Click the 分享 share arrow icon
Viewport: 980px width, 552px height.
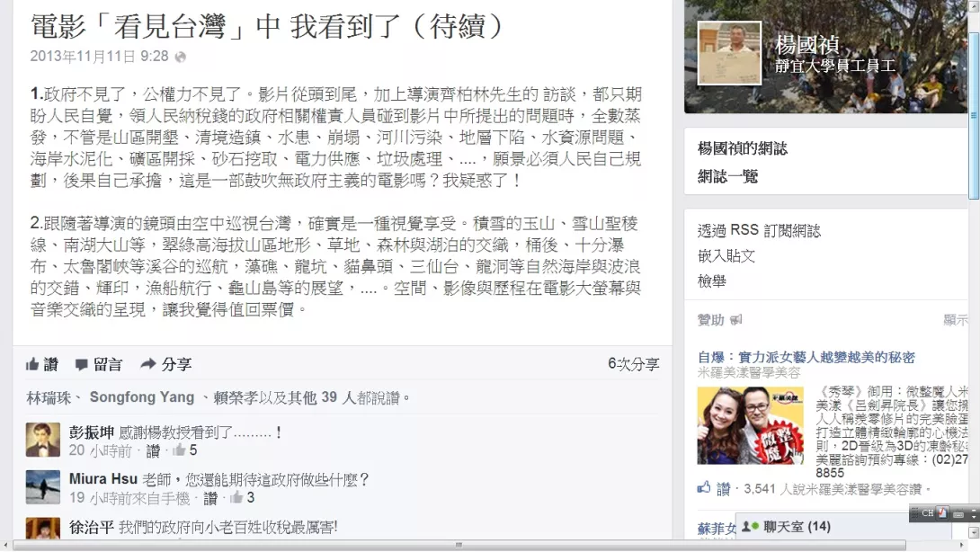148,363
